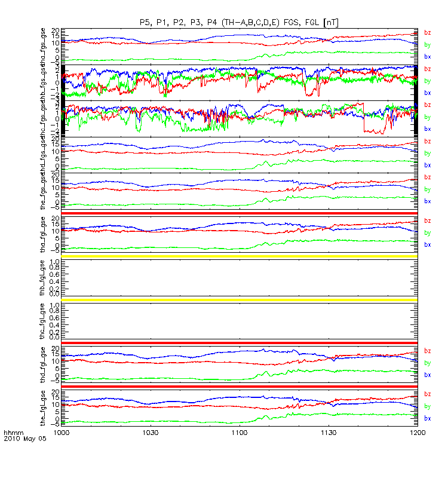Click the 2010 May 05 date label
The width and height of the screenshot is (448, 478).
tap(25, 439)
